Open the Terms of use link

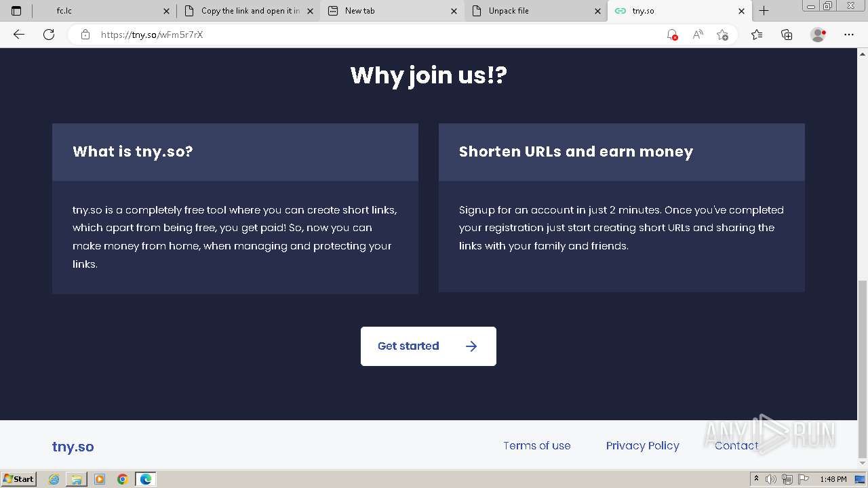click(x=536, y=446)
